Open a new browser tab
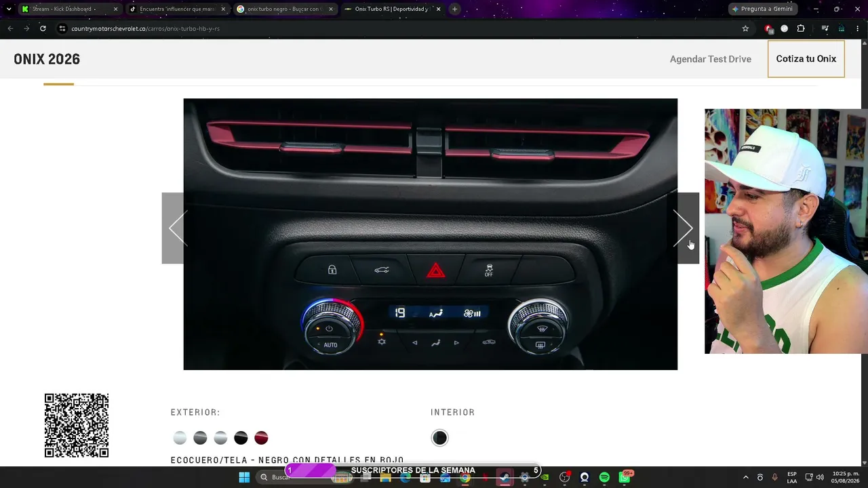This screenshot has height=488, width=868. tap(454, 9)
